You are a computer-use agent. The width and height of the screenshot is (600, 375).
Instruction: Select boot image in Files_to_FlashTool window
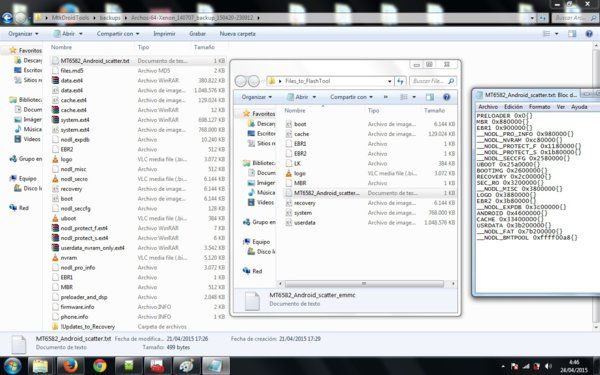pos(300,124)
